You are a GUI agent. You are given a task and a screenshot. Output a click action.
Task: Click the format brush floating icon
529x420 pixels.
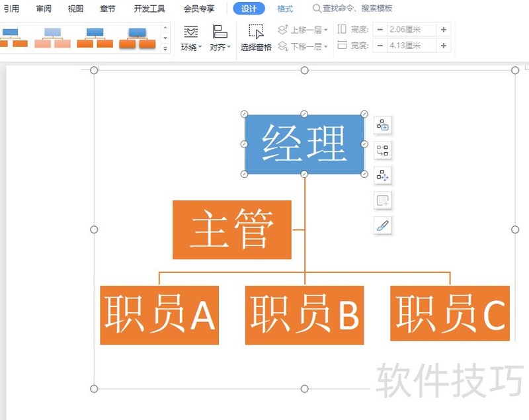[382, 226]
